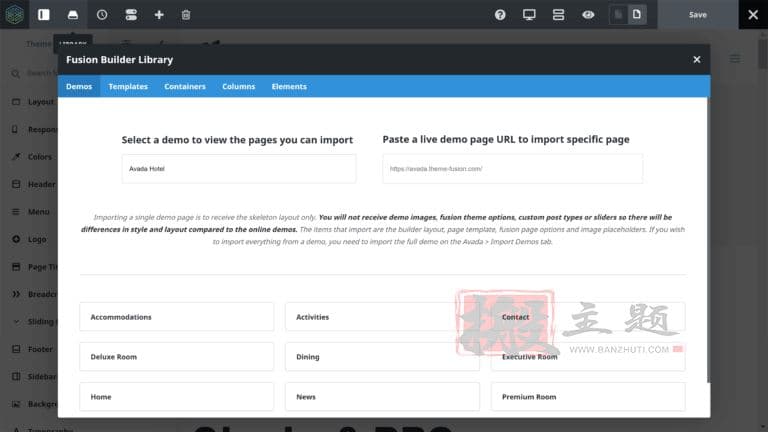Open the Layout section icon in sidebar
Image resolution: width=768 pixels, height=432 pixels.
click(x=16, y=102)
